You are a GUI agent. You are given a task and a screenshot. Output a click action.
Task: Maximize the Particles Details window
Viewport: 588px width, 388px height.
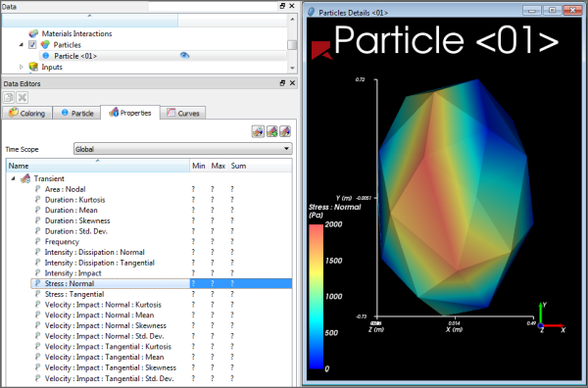[552, 11]
